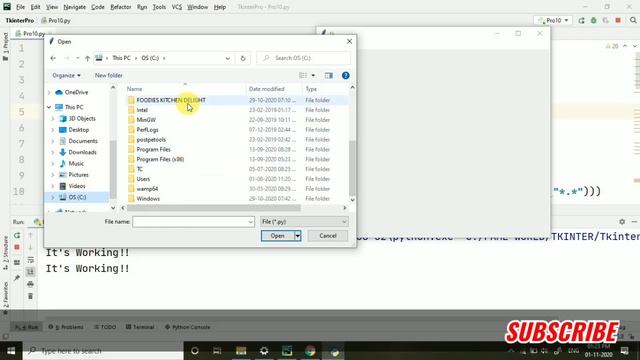Screen dimensions: 640x360
Task: Open Documents in navigation pane
Action: [x=83, y=141]
